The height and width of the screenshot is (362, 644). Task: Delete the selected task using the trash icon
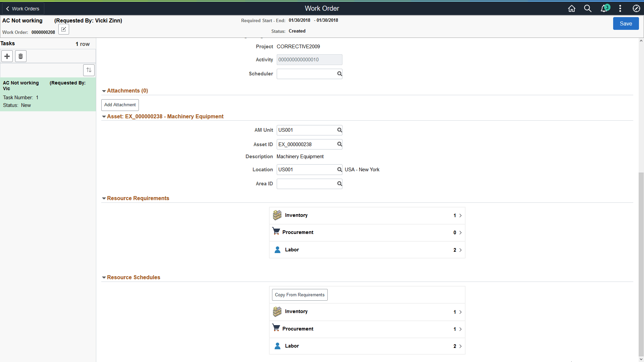tap(20, 56)
